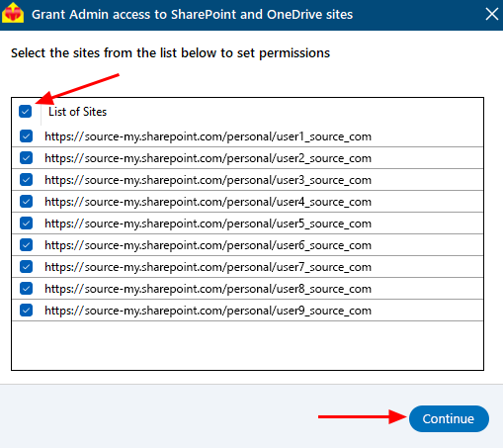Select the user6_source_com site URL text
503x448 pixels.
pyautogui.click(x=208, y=245)
